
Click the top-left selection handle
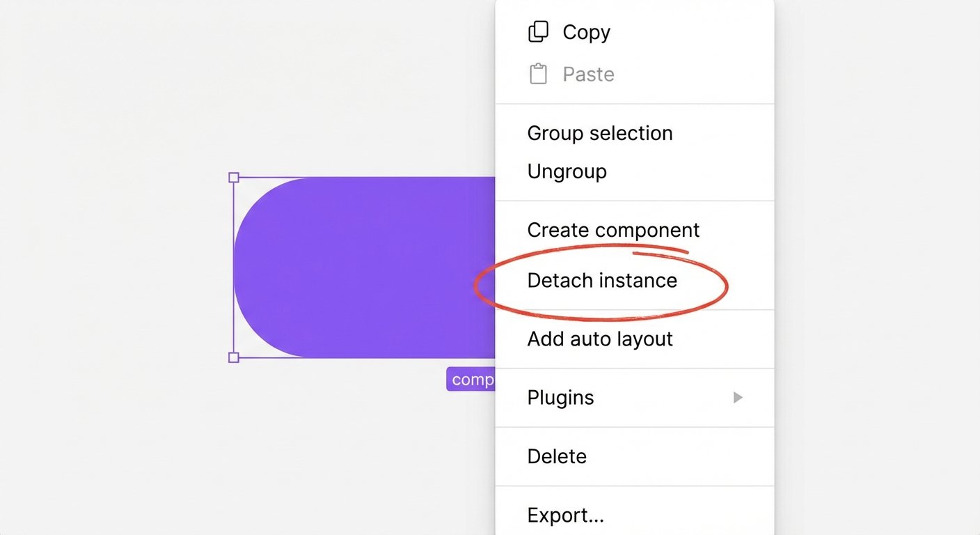click(x=233, y=177)
